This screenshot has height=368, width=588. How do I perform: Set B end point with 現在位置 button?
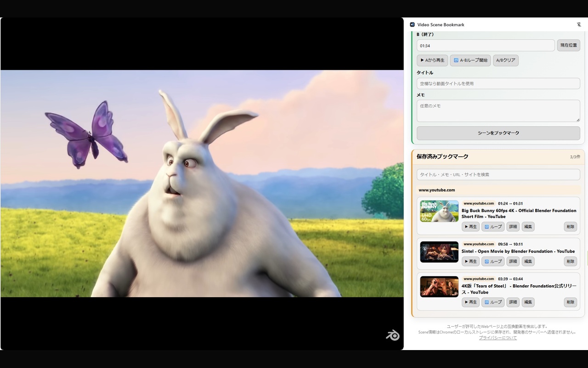(x=569, y=46)
